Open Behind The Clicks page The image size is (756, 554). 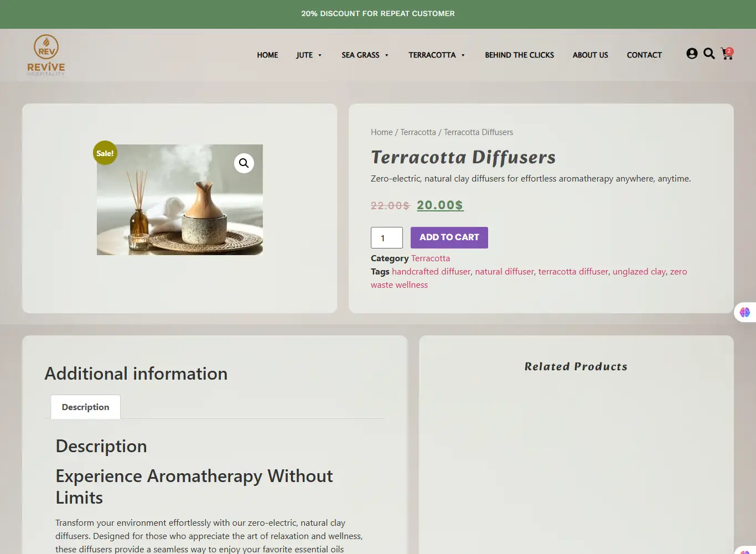point(519,55)
